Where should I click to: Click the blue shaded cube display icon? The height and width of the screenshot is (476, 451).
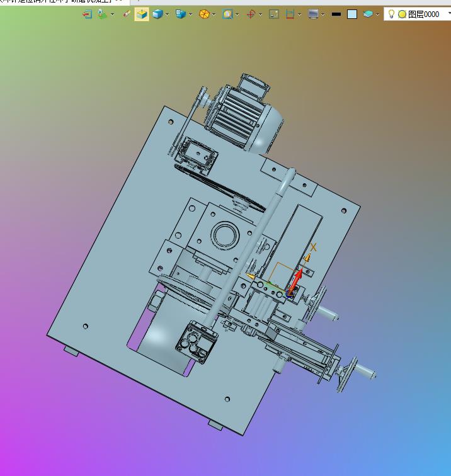pyautogui.click(x=157, y=14)
